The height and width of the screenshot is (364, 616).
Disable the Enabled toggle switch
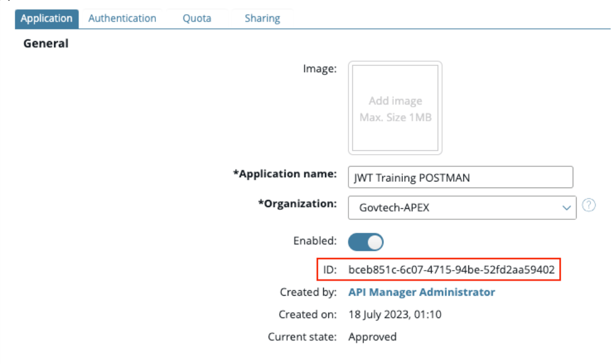tap(367, 242)
